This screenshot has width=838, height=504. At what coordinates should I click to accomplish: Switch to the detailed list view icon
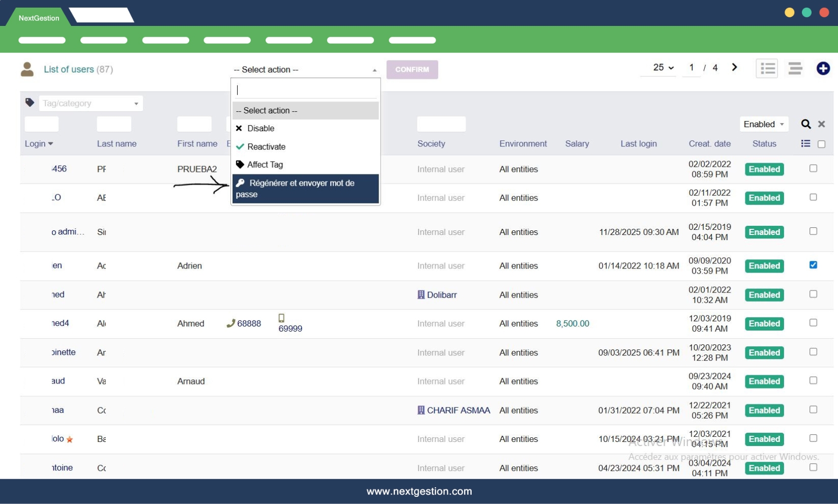pyautogui.click(x=767, y=68)
